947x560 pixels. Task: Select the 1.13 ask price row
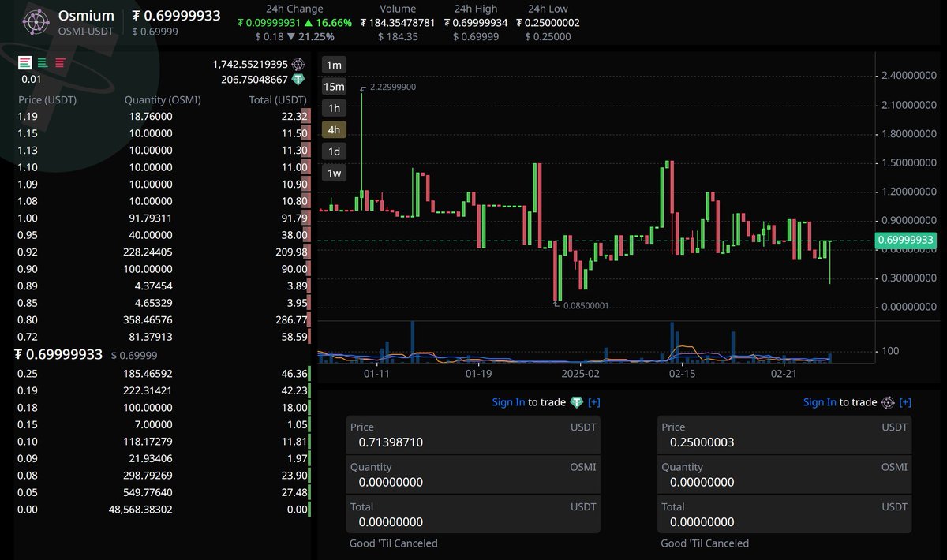[x=164, y=151]
